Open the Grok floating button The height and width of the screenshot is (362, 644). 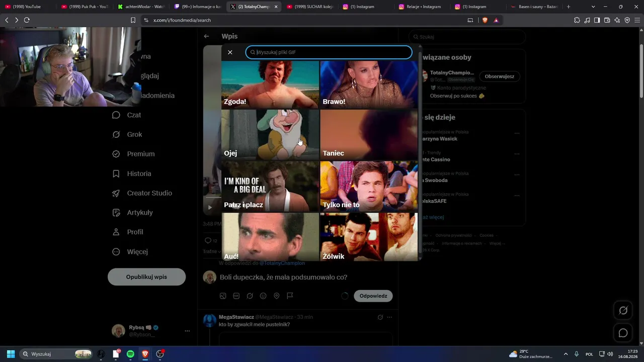[x=623, y=311]
